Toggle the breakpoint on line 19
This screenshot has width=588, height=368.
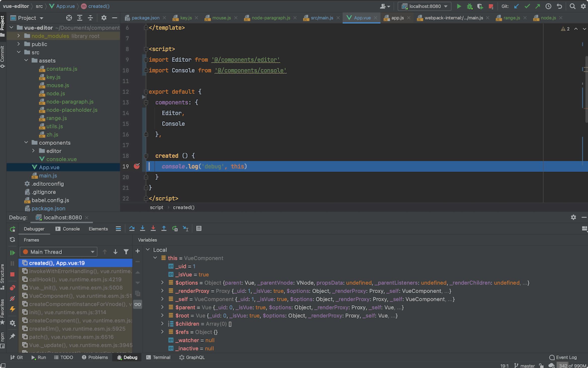click(x=137, y=166)
